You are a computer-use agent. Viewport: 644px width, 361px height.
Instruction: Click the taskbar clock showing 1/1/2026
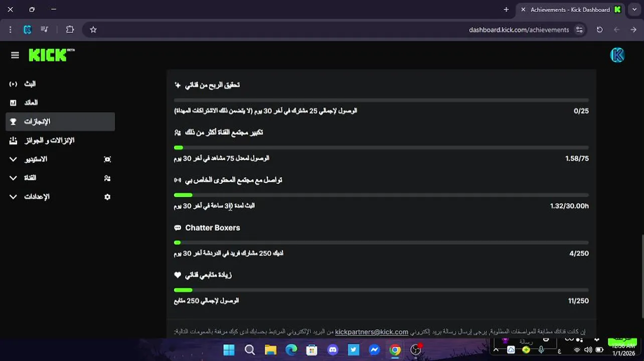[x=624, y=350]
